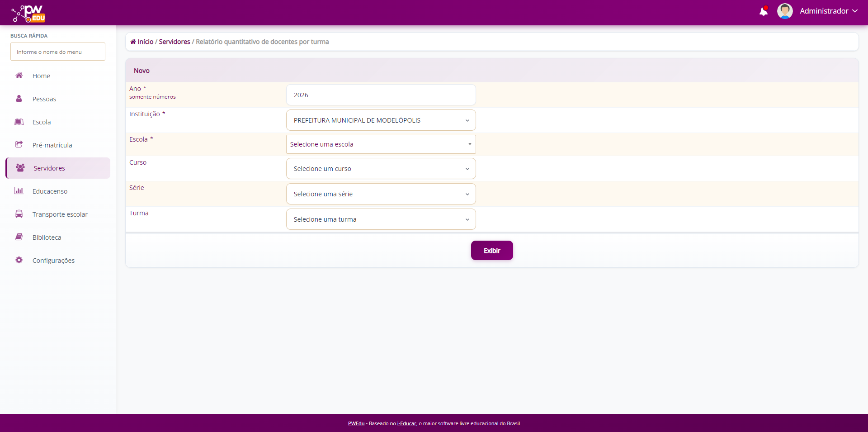Select the Servidores sidebar menu
Image resolution: width=868 pixels, height=432 pixels.
coord(49,168)
